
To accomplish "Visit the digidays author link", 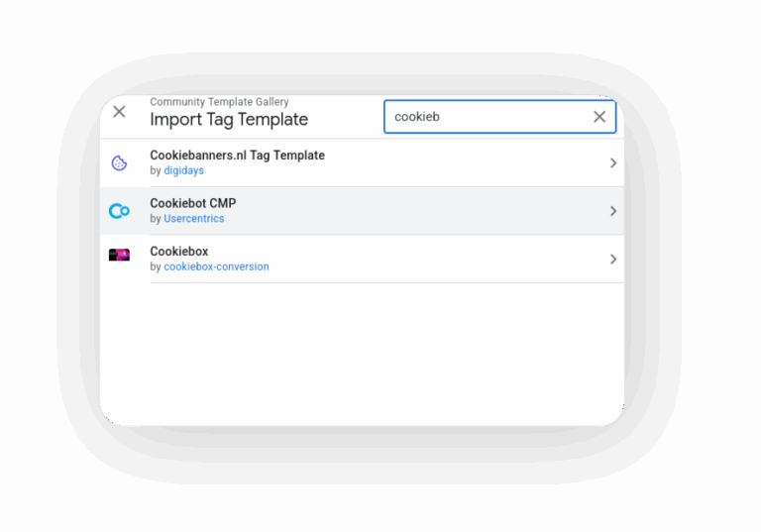I will pyautogui.click(x=184, y=170).
